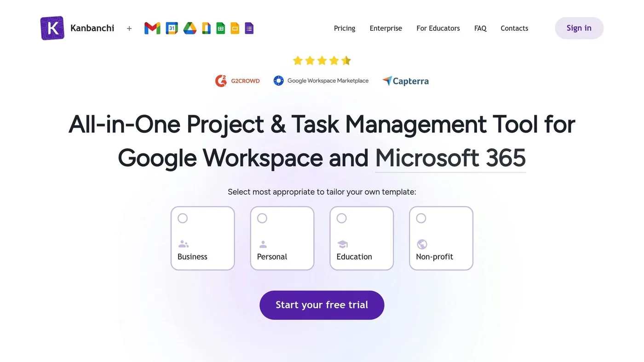
Task: Click the Non-profit card label
Action: 435,257
